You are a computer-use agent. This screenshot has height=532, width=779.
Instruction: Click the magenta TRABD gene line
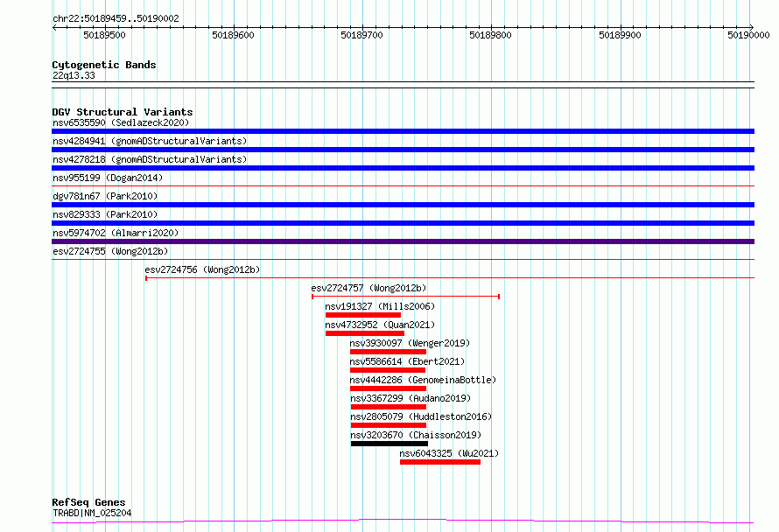click(x=403, y=521)
